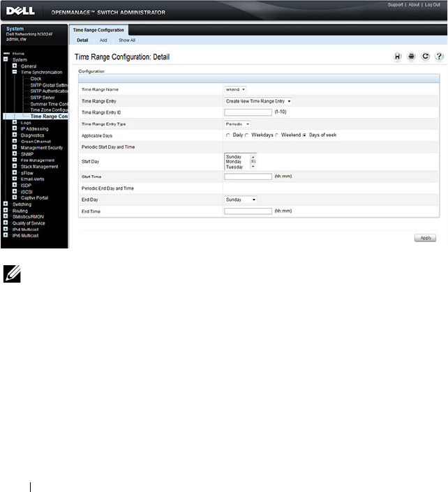Click the End Time input field
448x492 pixels.
(248, 211)
